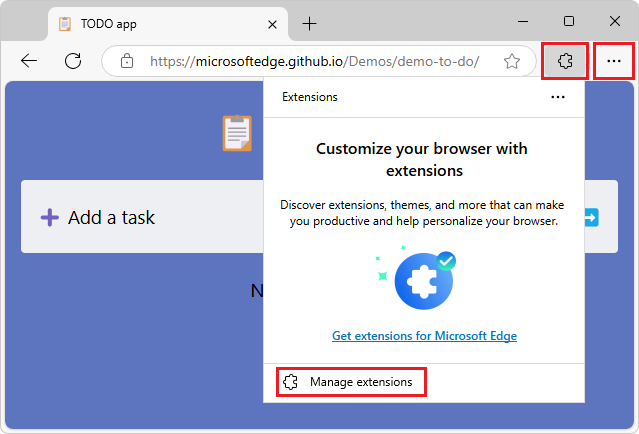The height and width of the screenshot is (434, 639).
Task: Add page to favorites star
Action: [511, 62]
